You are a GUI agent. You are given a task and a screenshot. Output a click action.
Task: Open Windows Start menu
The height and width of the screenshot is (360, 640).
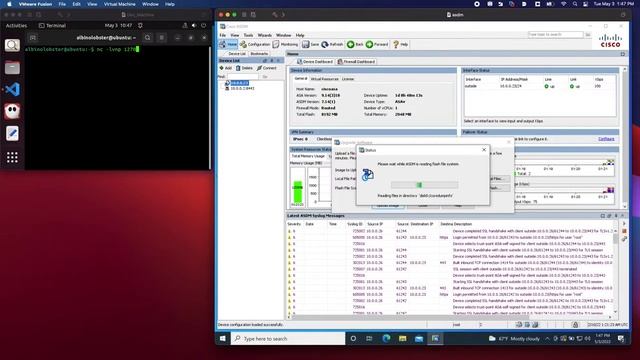(223, 338)
